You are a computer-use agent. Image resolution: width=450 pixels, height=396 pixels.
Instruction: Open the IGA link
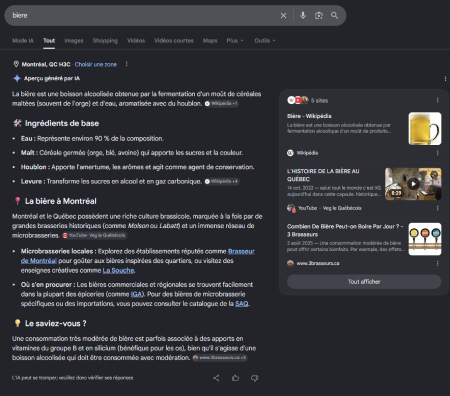136,294
